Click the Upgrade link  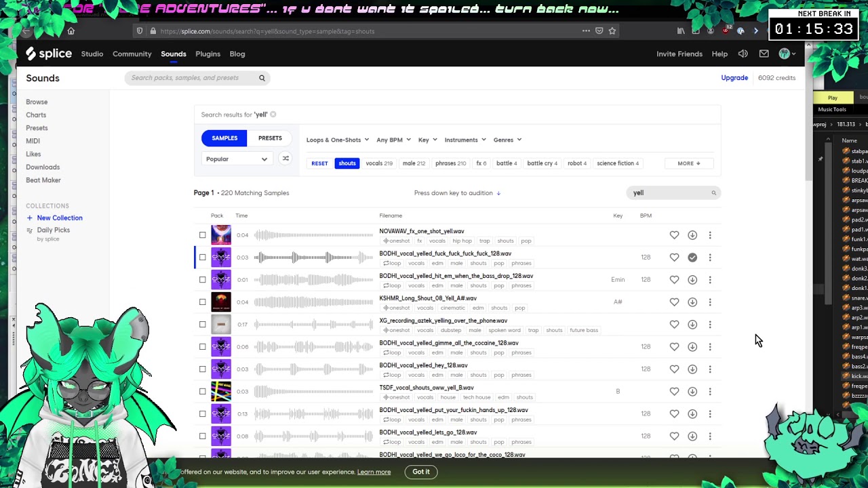tap(734, 78)
